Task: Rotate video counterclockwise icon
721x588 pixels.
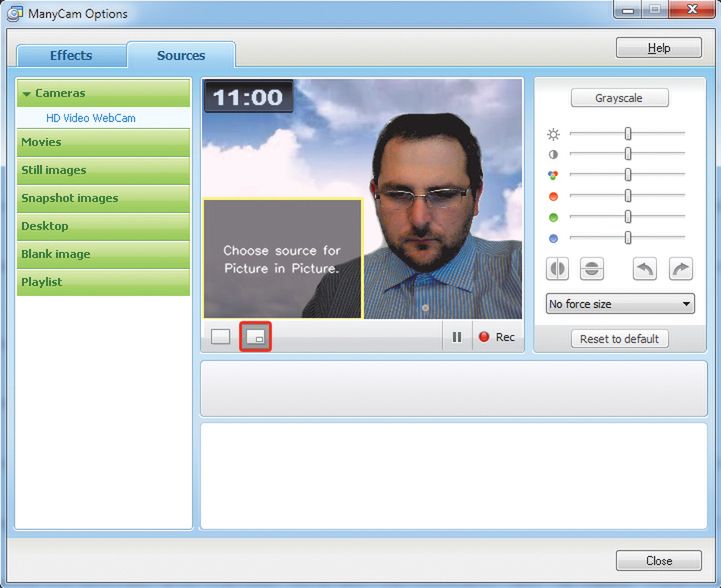Action: click(645, 268)
